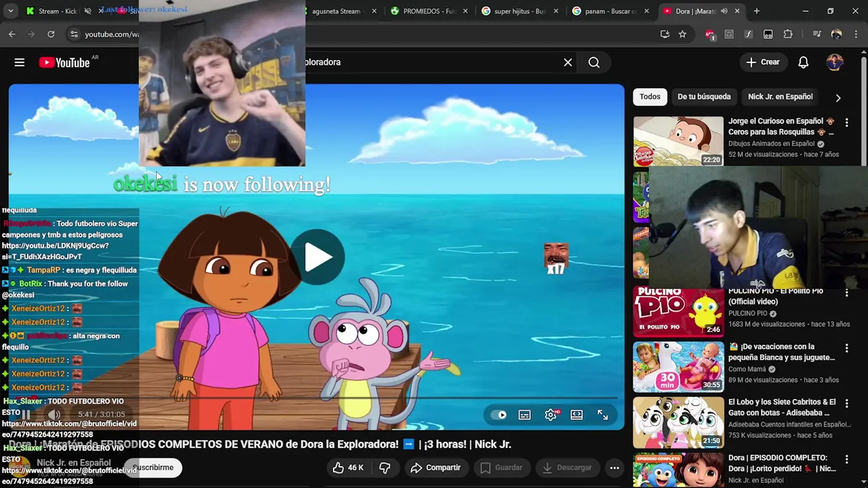Open options for El Lobo y Siete Cabritos

[846, 404]
